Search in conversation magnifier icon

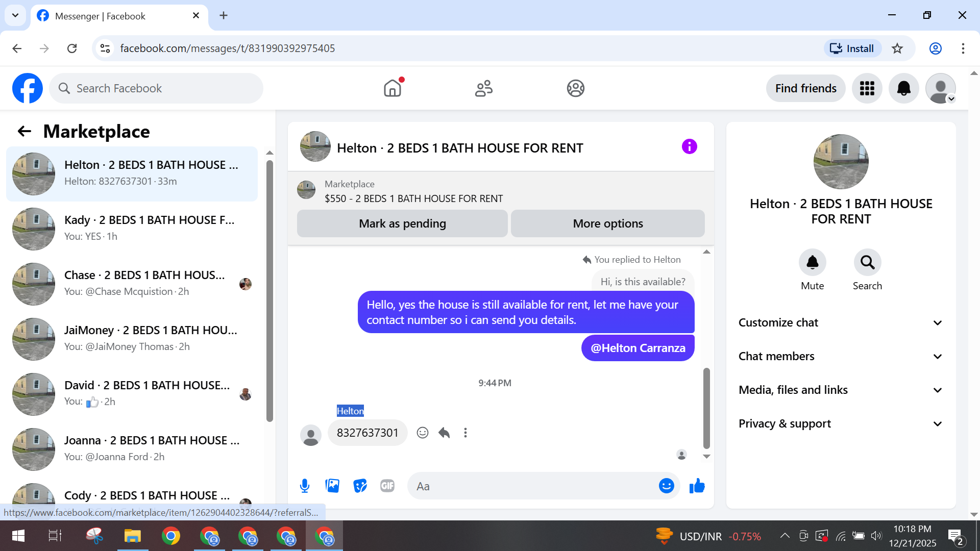pos(867,262)
